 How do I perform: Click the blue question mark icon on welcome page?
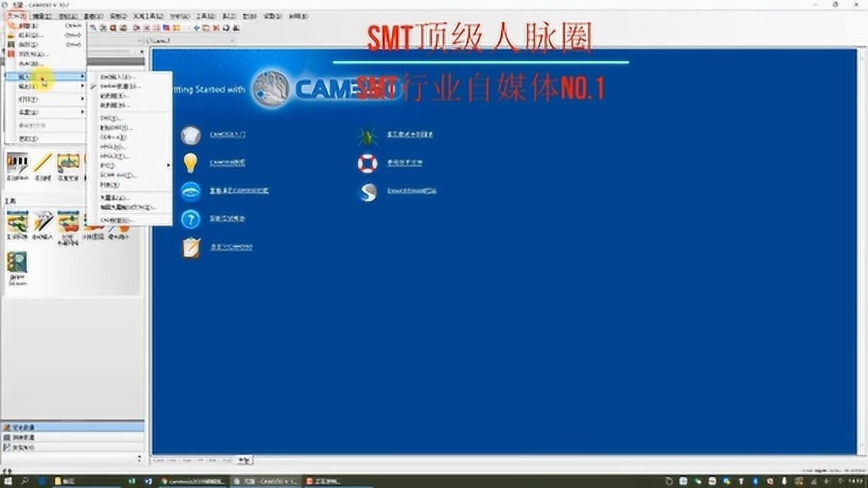point(191,218)
